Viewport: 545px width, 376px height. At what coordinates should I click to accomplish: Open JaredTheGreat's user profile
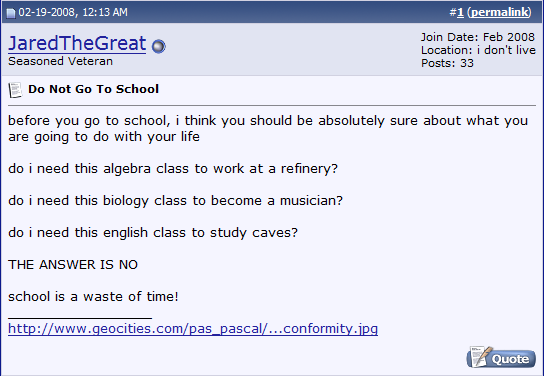77,43
